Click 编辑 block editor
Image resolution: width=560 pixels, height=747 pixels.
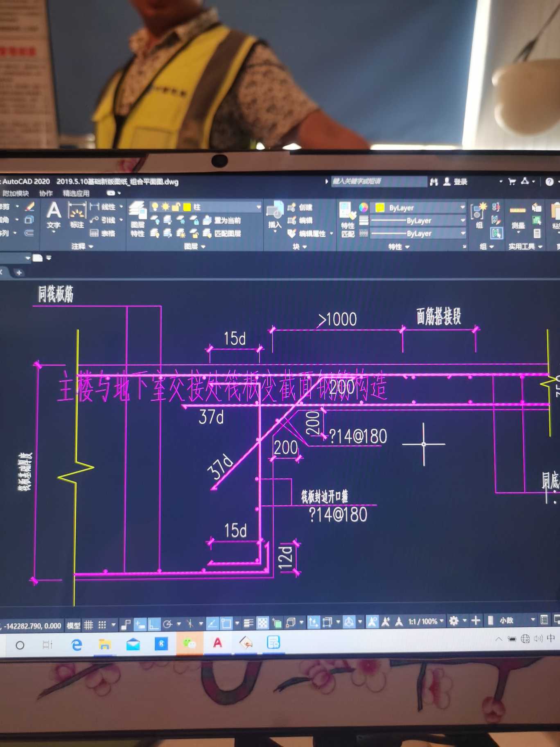pyautogui.click(x=300, y=220)
